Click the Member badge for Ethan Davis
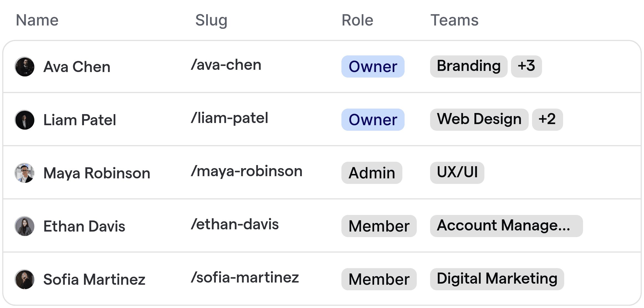644x308 pixels. click(x=379, y=226)
